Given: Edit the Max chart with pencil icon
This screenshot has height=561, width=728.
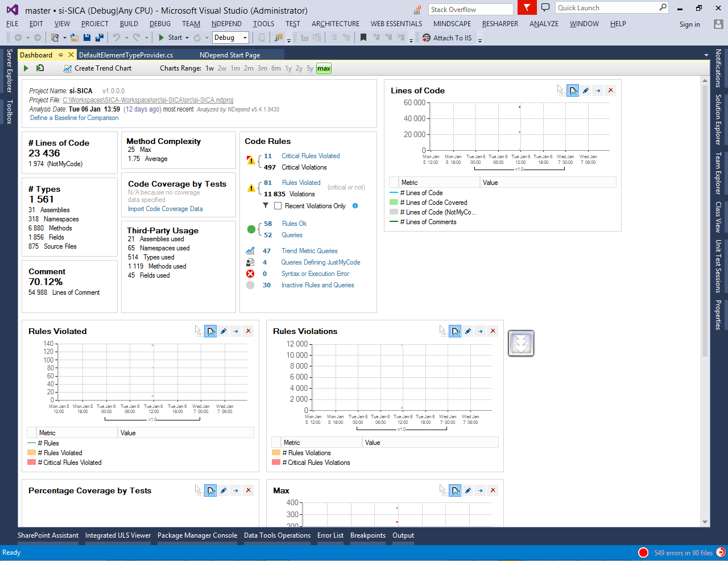Looking at the screenshot, I should [x=468, y=490].
